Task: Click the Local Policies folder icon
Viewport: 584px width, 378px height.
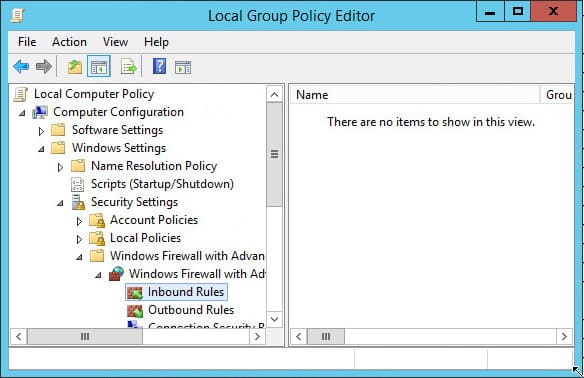Action: pos(97,238)
